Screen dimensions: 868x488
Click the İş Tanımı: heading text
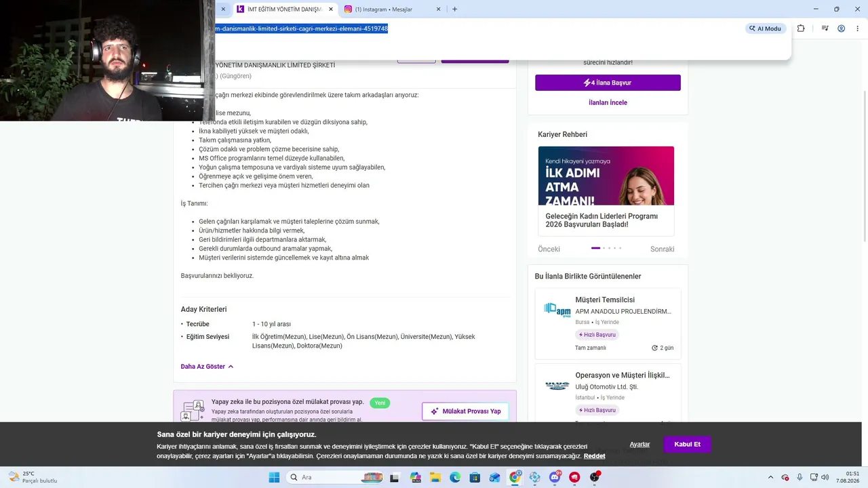click(194, 203)
